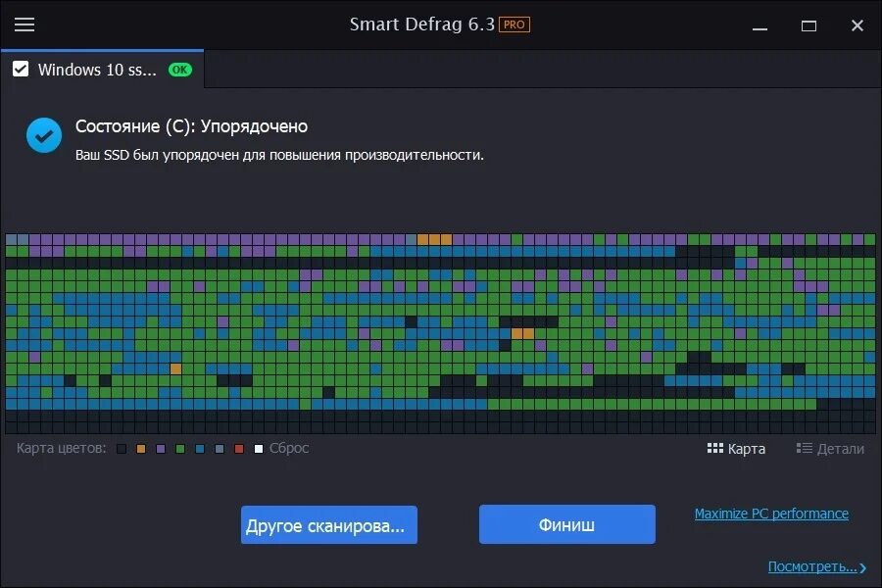Screen dimensions: 882x588
Task: Maximize the Smart Defrag window
Action: tap(808, 25)
